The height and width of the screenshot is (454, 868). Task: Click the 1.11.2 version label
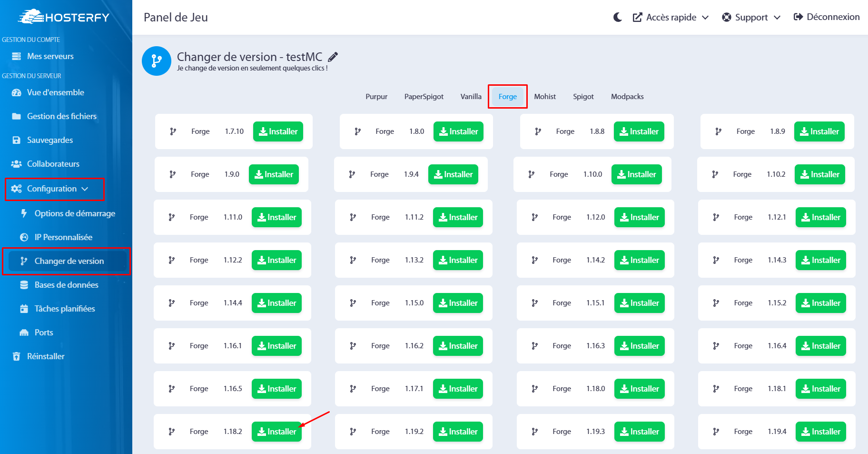pyautogui.click(x=414, y=217)
